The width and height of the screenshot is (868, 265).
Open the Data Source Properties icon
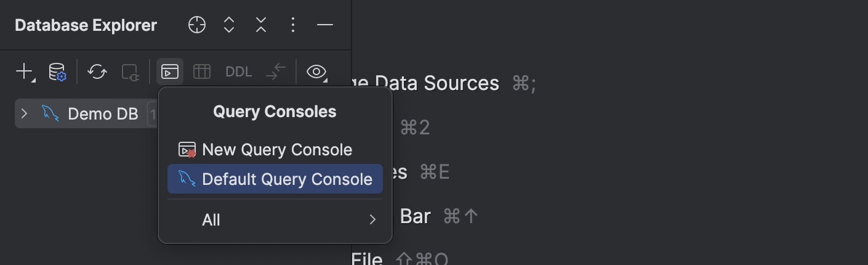pyautogui.click(x=57, y=72)
